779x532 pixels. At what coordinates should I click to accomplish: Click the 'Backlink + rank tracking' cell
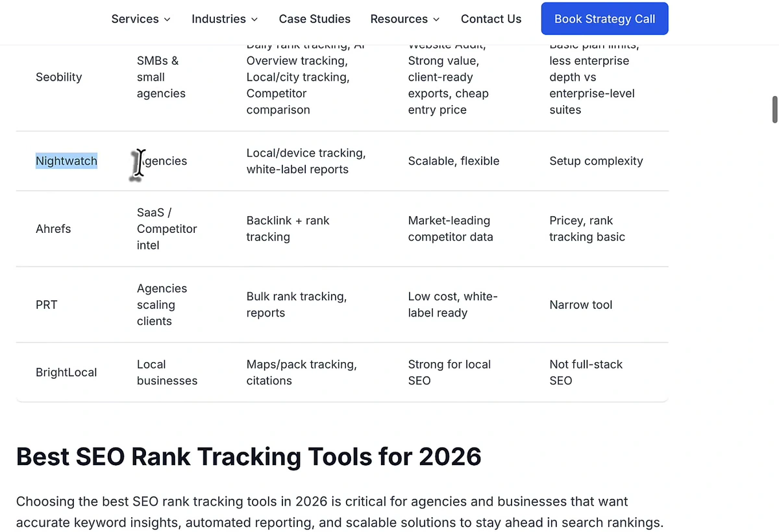tap(288, 229)
